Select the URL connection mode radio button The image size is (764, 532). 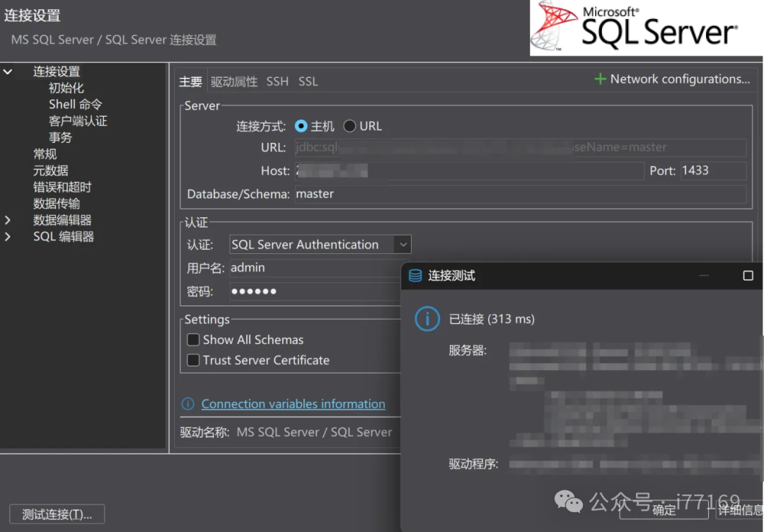pos(349,126)
